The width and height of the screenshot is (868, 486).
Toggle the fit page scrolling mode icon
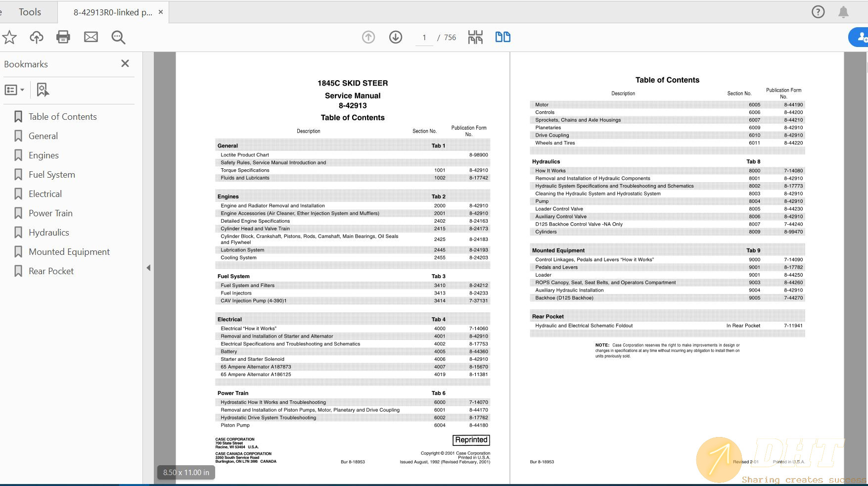[475, 37]
